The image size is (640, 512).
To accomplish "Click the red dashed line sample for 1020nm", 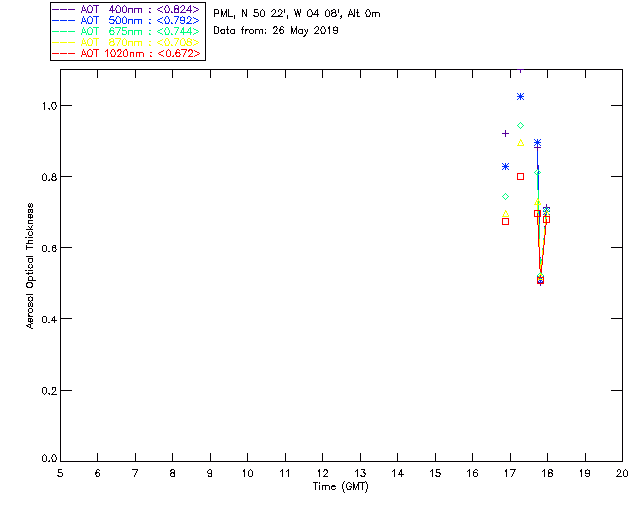I will coord(64,53).
